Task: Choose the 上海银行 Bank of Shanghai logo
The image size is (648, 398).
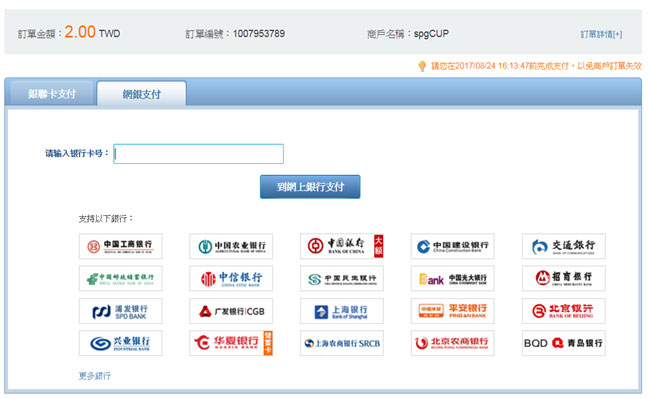Action: tap(342, 311)
